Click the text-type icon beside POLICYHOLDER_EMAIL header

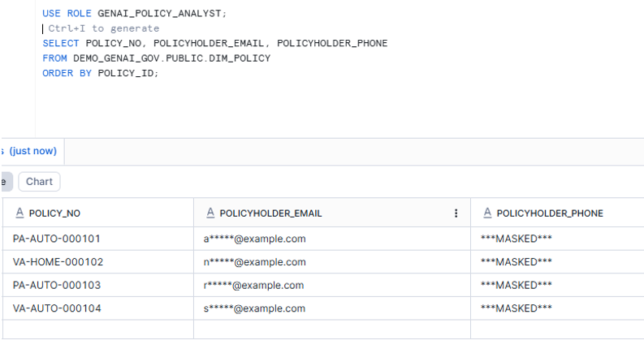click(x=210, y=213)
